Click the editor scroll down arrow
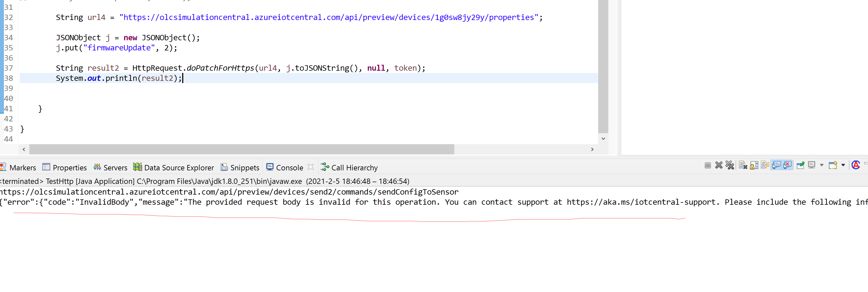The width and height of the screenshot is (868, 292). click(x=603, y=139)
